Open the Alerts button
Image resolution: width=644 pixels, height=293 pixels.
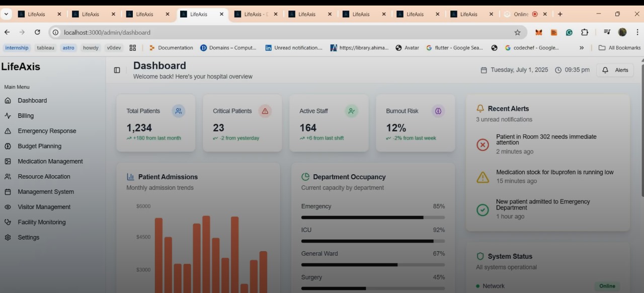[615, 70]
